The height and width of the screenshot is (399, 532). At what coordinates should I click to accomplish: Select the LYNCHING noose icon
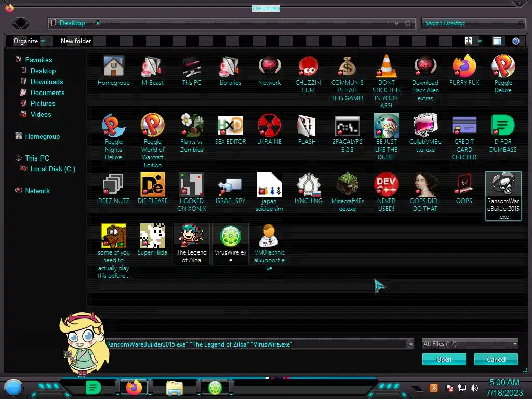point(308,189)
